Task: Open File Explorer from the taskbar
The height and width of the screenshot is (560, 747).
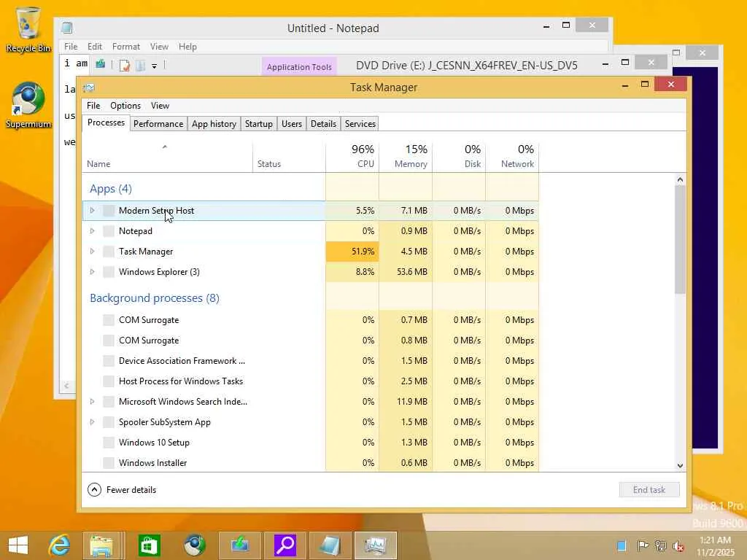Action: point(101,545)
